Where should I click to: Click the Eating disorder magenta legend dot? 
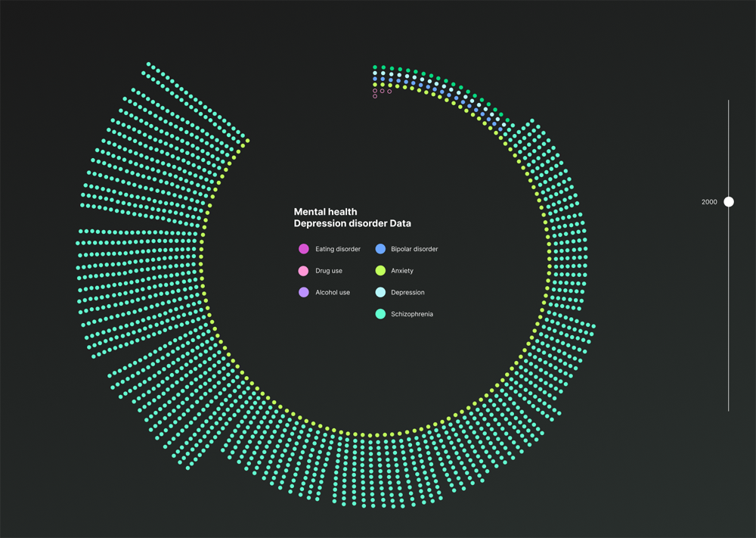(304, 249)
